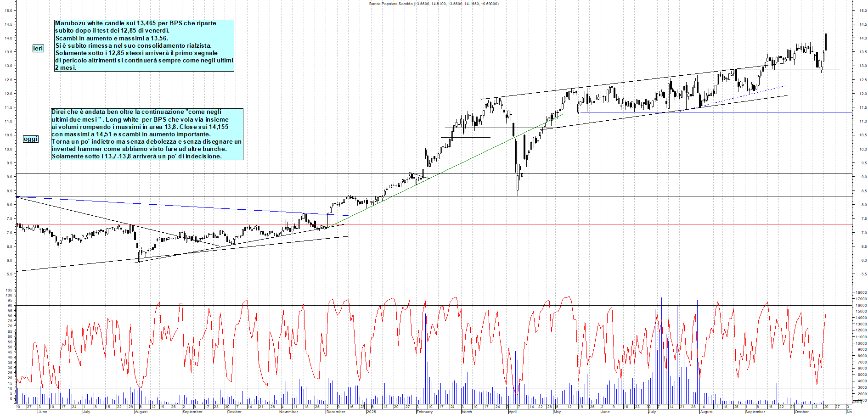Click the 2025 year label on time axis

pyautogui.click(x=371, y=412)
